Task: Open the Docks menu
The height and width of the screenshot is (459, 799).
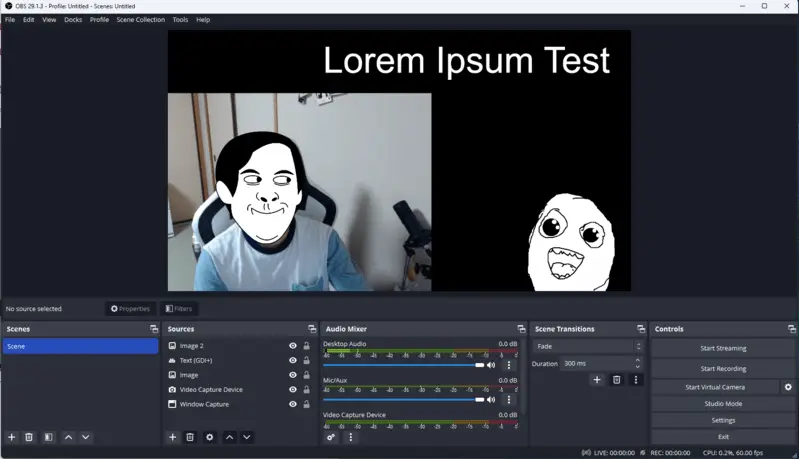Action: click(73, 20)
